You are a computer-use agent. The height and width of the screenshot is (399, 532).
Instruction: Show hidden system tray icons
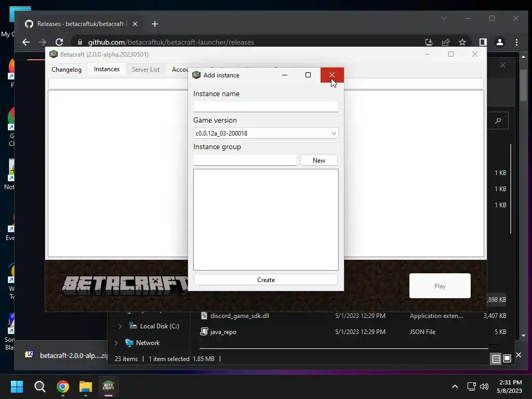(455, 387)
